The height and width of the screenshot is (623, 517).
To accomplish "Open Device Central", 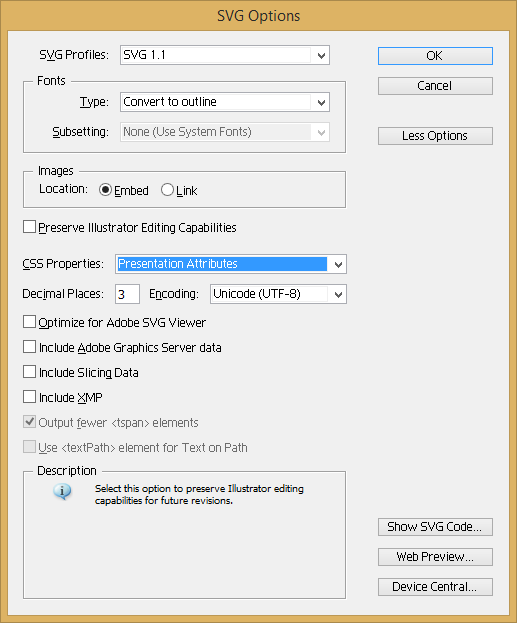I will tap(435, 587).
